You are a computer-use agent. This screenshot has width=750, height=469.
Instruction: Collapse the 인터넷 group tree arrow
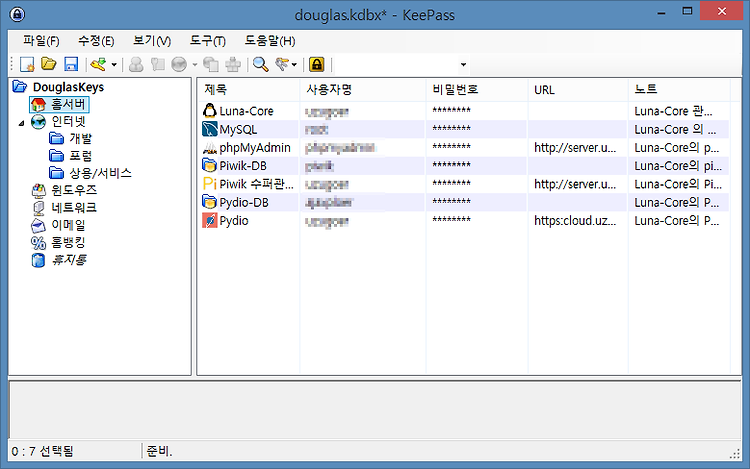pyautogui.click(x=22, y=123)
